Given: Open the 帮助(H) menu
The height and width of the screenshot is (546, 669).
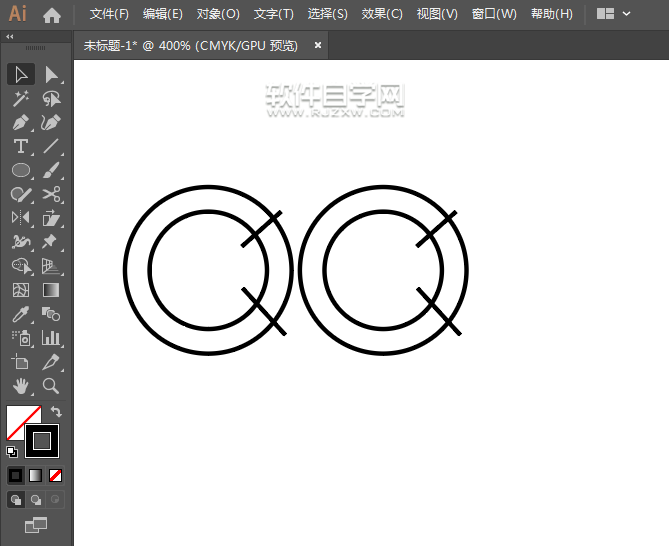Looking at the screenshot, I should [552, 14].
